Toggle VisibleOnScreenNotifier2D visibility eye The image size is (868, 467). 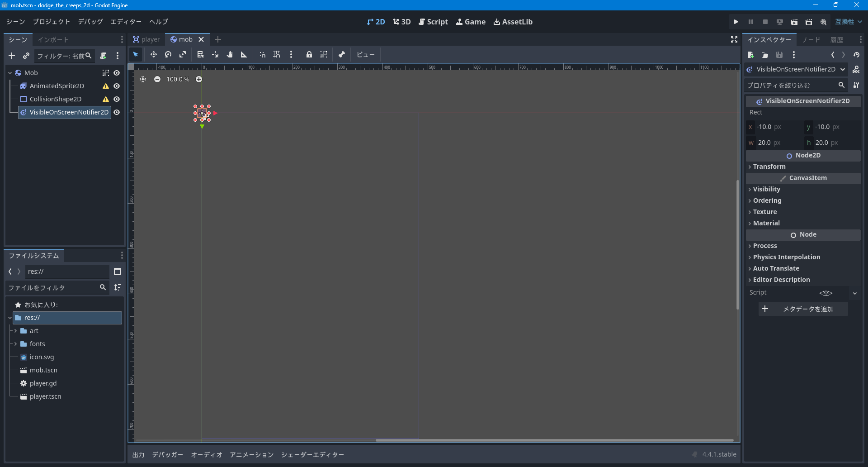(x=117, y=112)
